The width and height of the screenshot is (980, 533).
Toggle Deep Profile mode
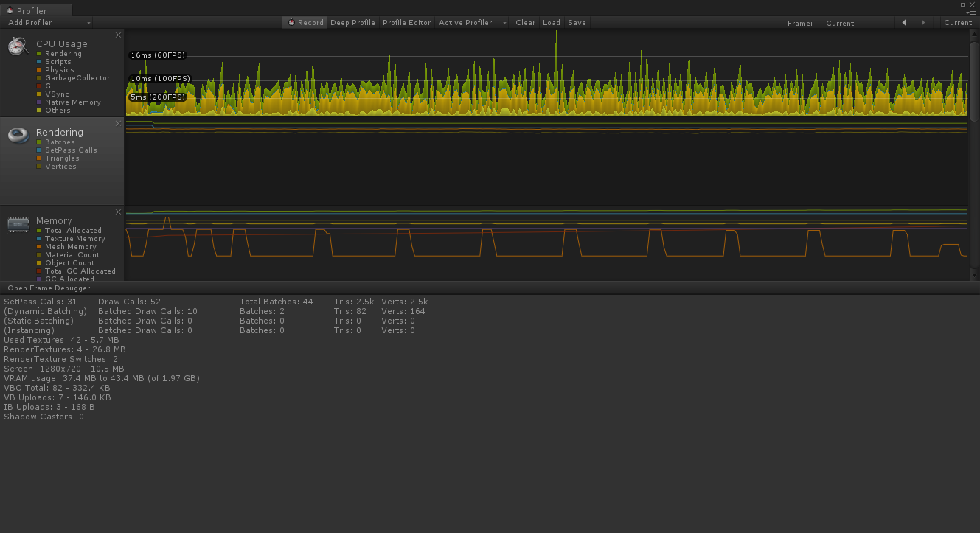(x=352, y=23)
